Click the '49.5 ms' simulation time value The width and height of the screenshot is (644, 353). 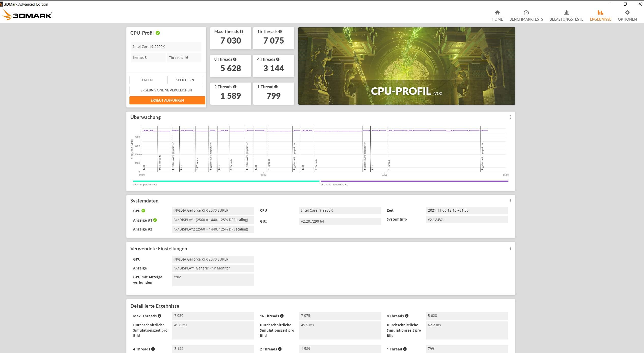[x=340, y=330]
